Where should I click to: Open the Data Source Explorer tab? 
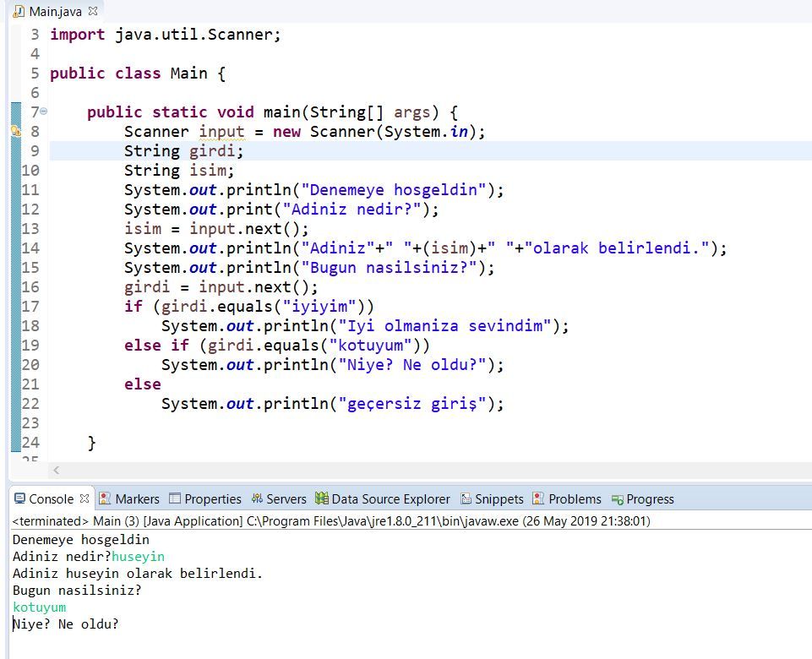coord(383,499)
